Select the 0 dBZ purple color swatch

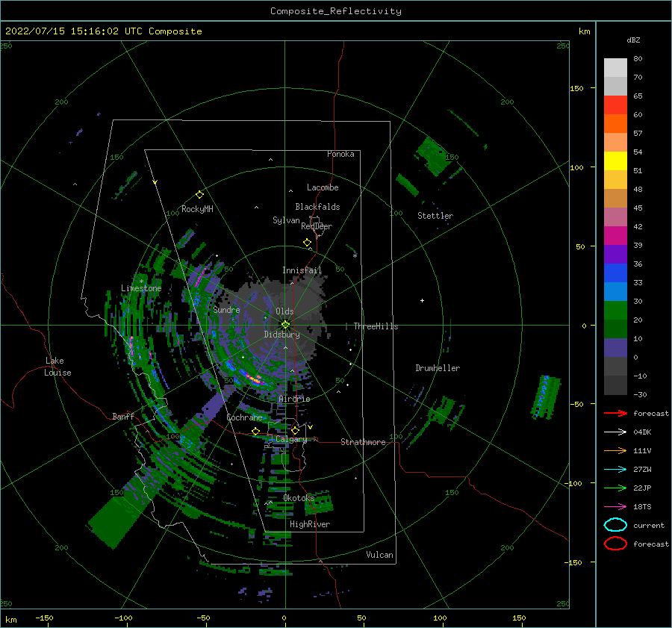615,348
